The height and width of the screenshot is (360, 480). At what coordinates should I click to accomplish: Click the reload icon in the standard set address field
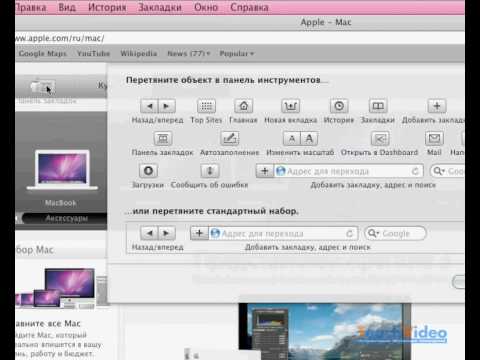point(349,233)
